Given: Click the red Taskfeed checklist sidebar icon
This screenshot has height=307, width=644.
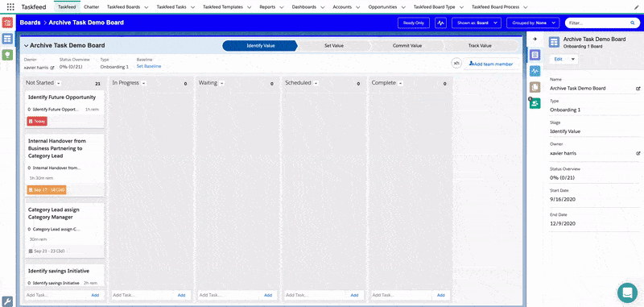Looking at the screenshot, I should click(7, 23).
